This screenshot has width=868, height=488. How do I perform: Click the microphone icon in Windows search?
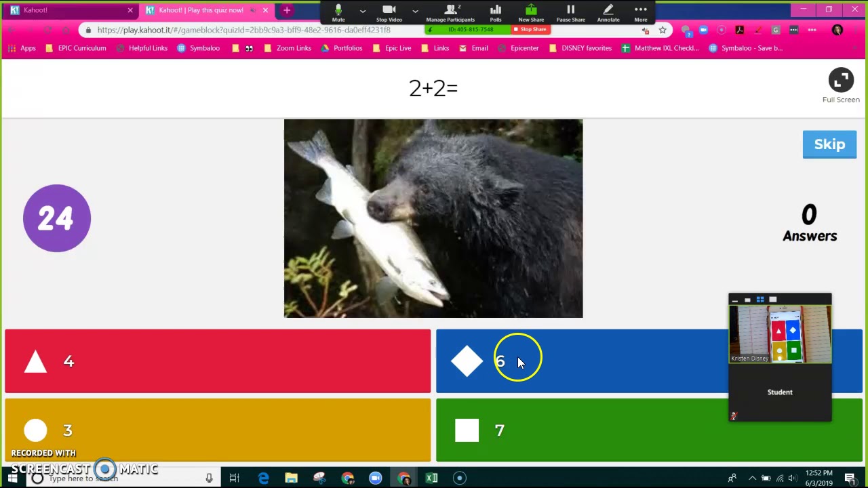[210, 478]
